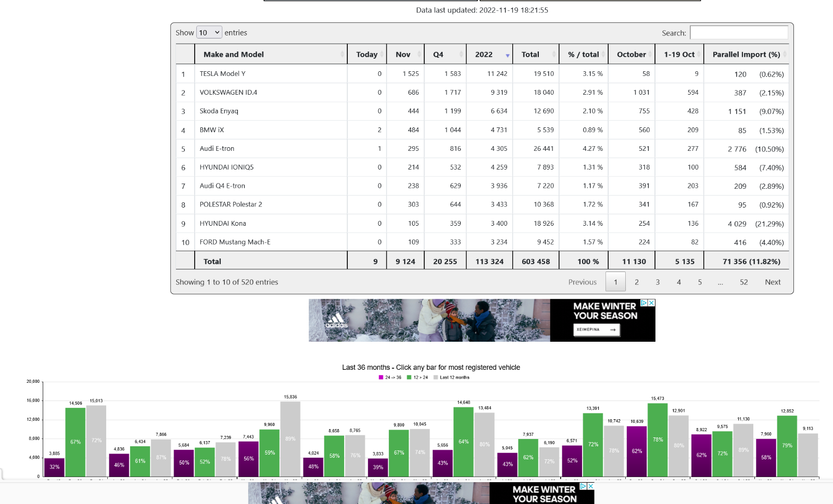Click Audi E-tron row name
The width and height of the screenshot is (833, 504).
(x=217, y=148)
